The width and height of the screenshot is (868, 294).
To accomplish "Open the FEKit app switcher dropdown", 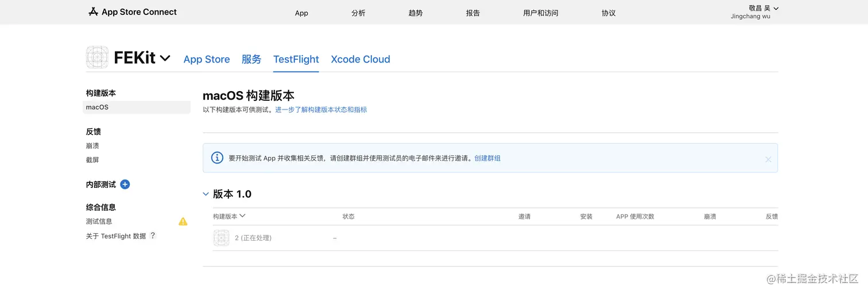I will click(x=165, y=58).
